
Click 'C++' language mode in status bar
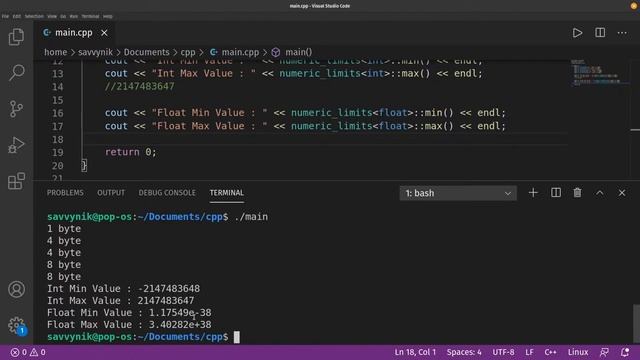[550, 352]
